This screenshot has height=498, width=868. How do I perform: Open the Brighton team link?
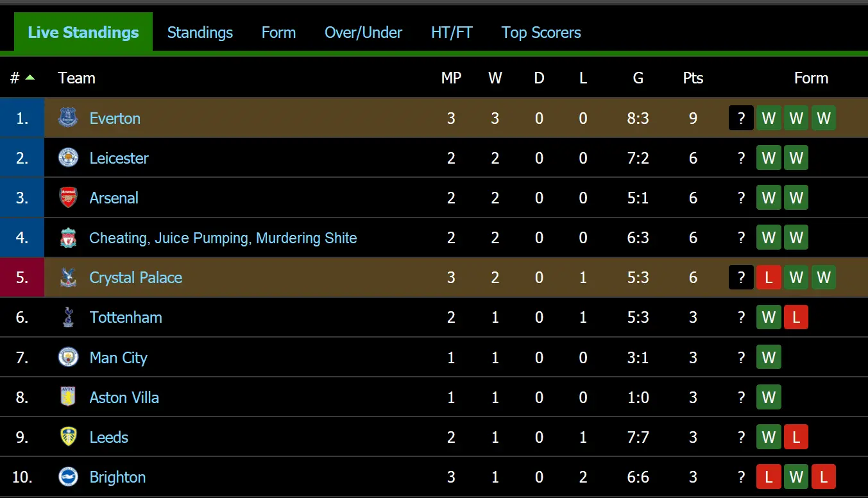click(117, 477)
